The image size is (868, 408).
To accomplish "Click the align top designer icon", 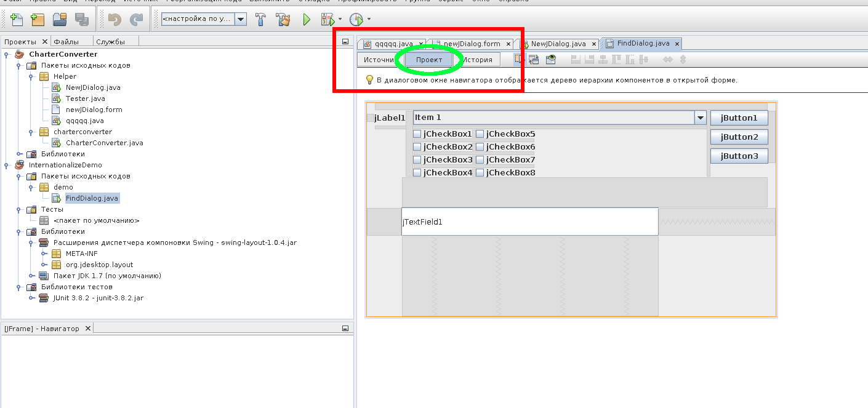I will point(616,60).
